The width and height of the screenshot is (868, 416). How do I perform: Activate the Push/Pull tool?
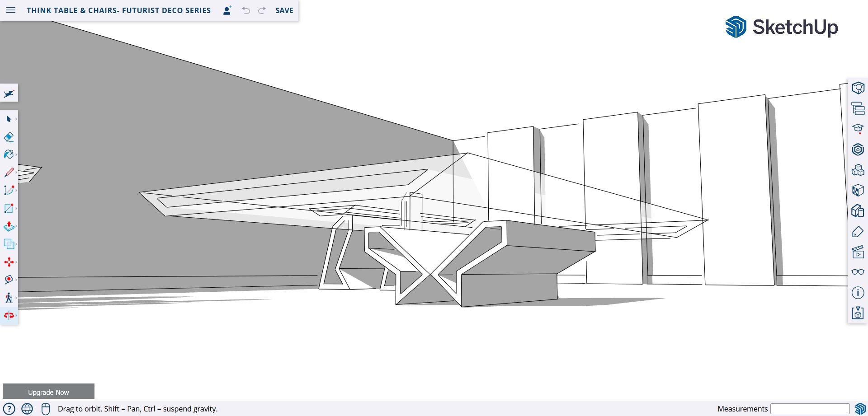(9, 226)
